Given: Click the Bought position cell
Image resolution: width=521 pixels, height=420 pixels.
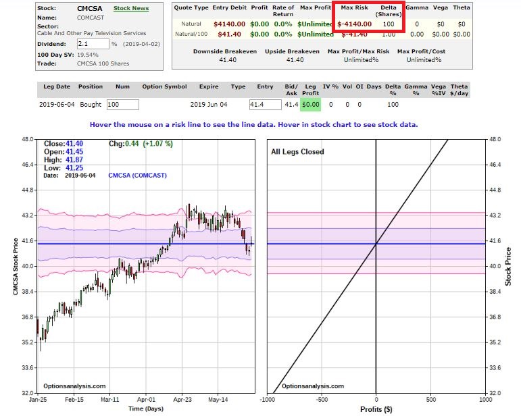Looking at the screenshot, I should point(91,105).
